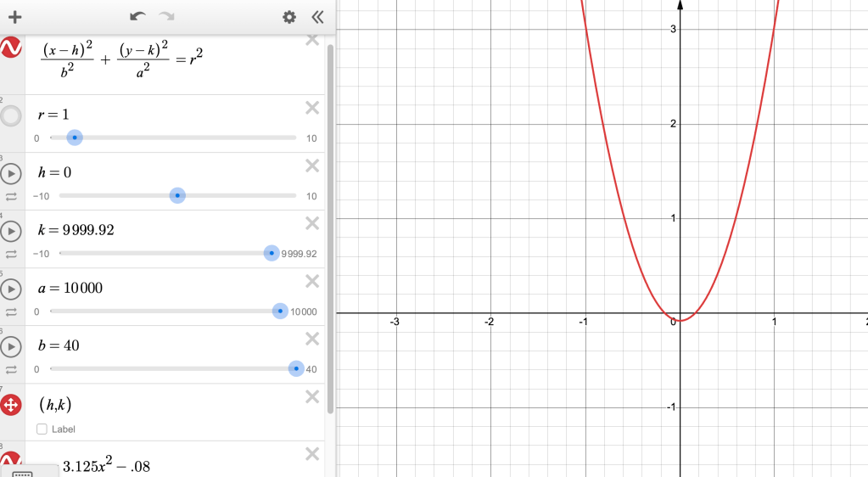Start animating the b slider

click(11, 347)
